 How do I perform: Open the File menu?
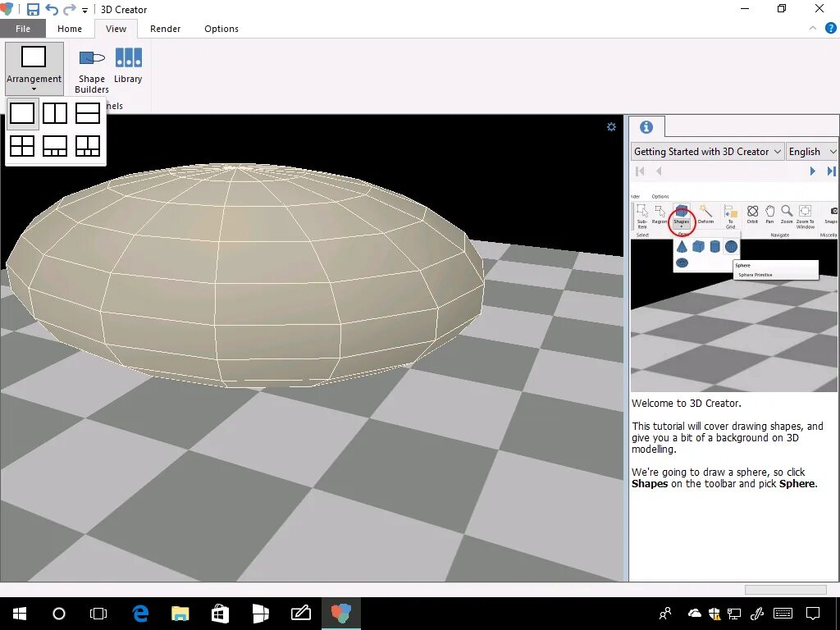click(x=23, y=29)
